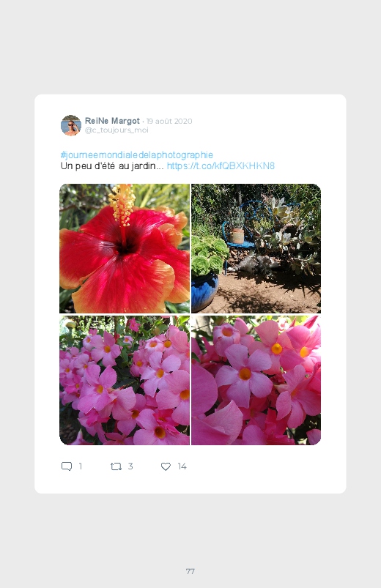Open the bottom-right pink flower closeup photo
Viewport: 381px width, 588px height.
click(256, 380)
